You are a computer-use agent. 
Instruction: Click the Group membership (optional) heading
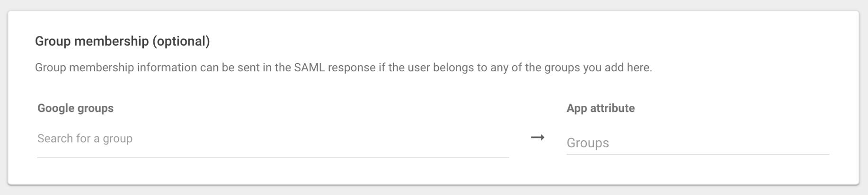(x=122, y=42)
